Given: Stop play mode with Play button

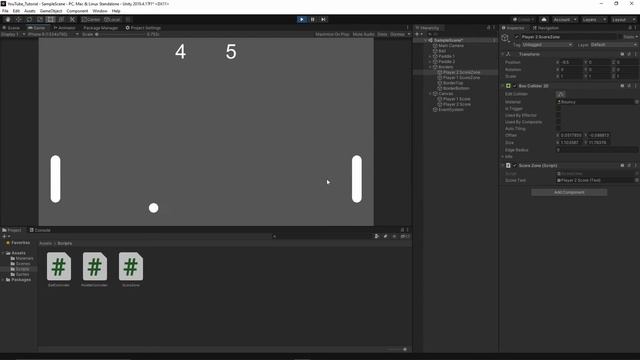Looking at the screenshot, I should coord(302,19).
